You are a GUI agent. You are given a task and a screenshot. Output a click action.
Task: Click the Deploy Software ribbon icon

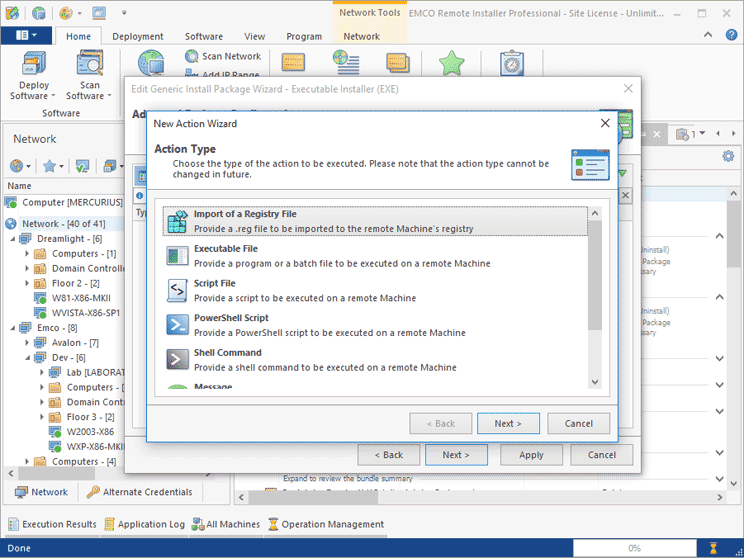[x=35, y=66]
